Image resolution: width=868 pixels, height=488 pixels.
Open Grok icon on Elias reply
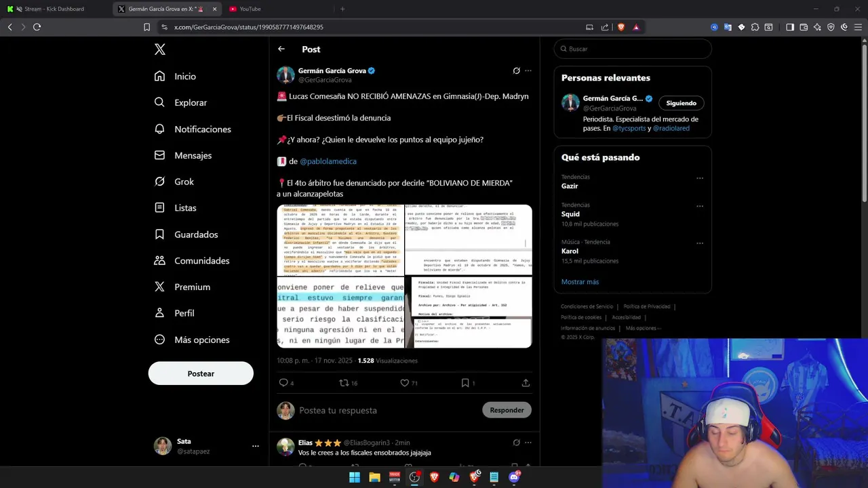[x=516, y=443]
